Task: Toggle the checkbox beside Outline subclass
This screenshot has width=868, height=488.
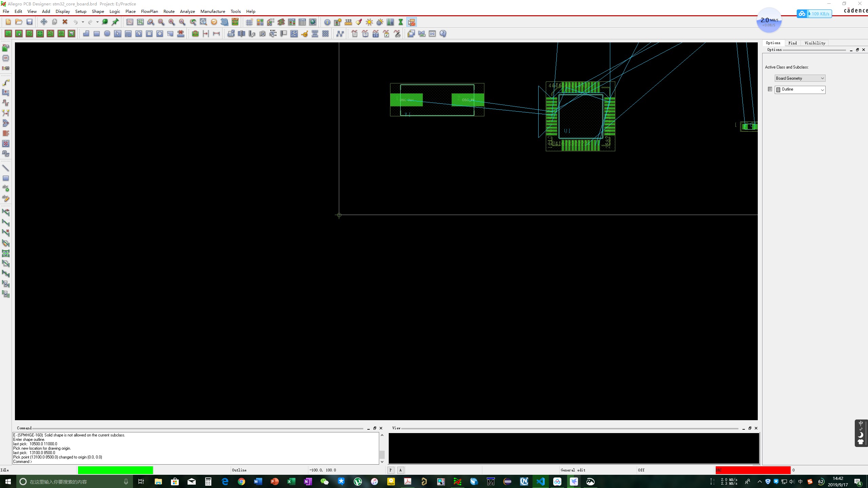Action: tap(770, 89)
